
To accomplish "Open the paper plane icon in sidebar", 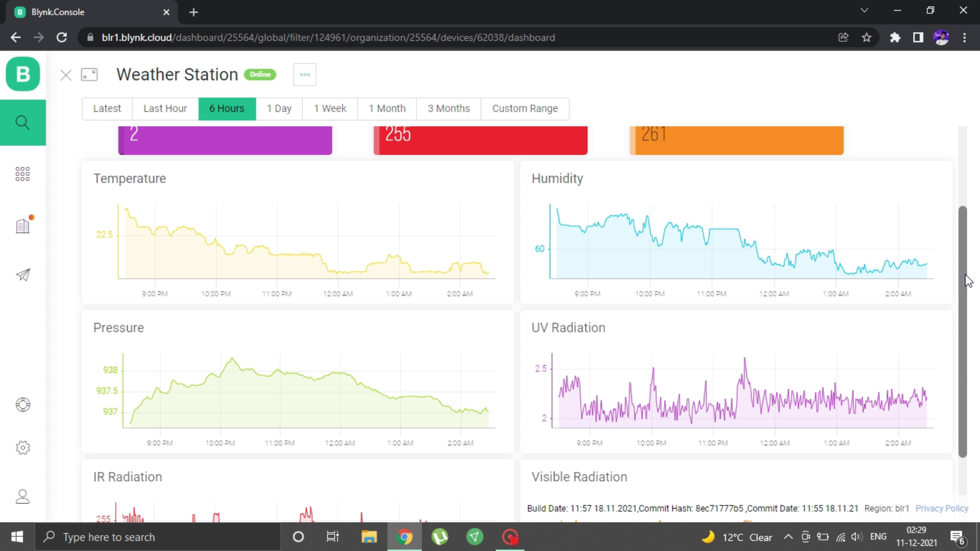I will [22, 275].
